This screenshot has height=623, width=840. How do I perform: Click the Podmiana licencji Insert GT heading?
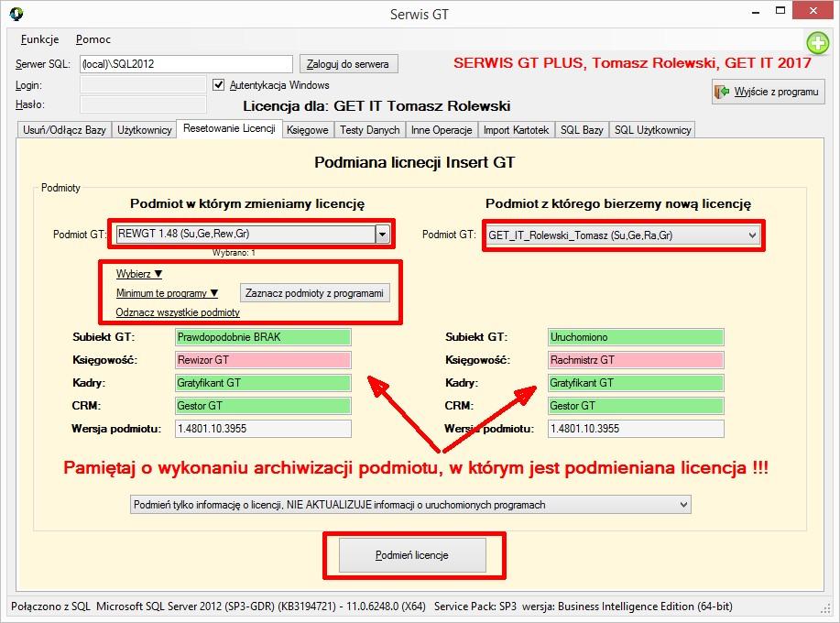click(415, 162)
